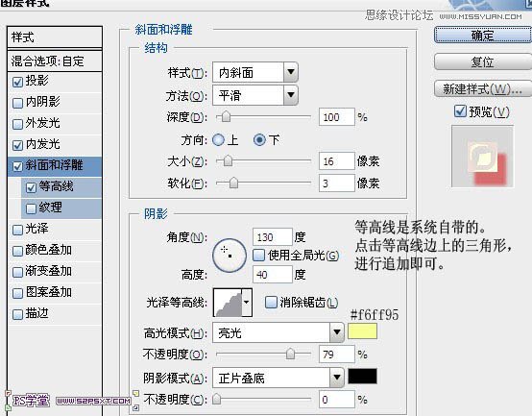Click the yellow highlight color swatch
Image resolution: width=532 pixels, height=416 pixels.
(362, 331)
